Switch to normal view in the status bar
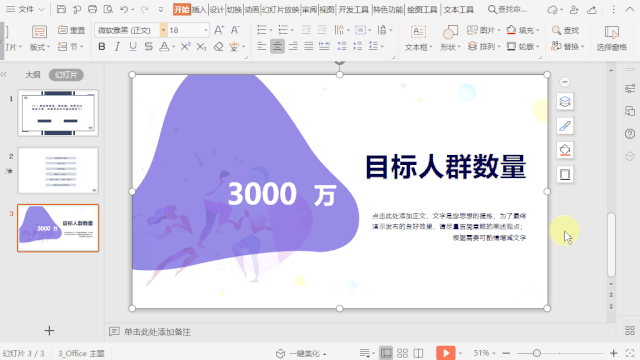This screenshot has height=360, width=640. point(386,353)
